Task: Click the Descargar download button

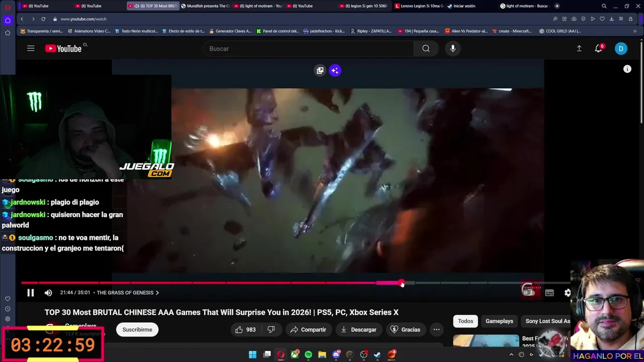Action: point(358,330)
